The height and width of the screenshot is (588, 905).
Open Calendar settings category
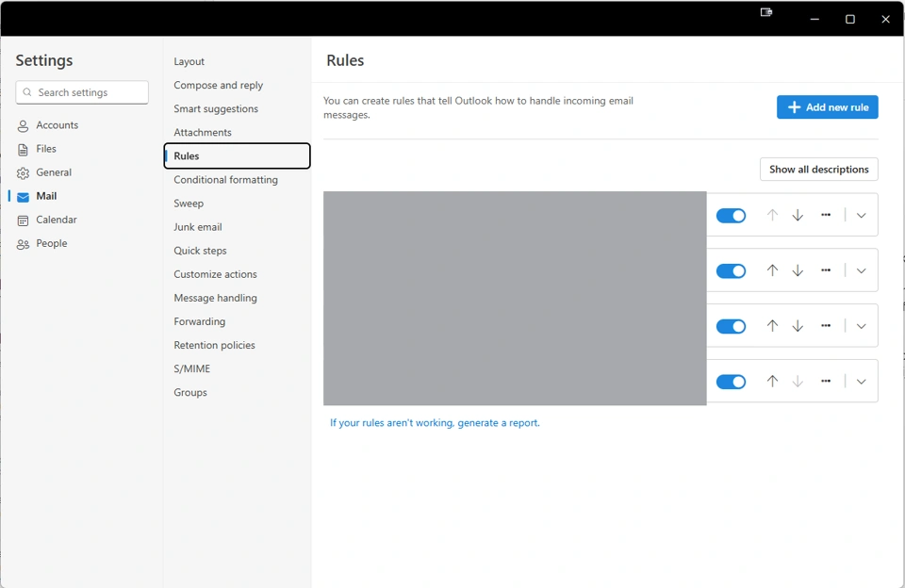click(x=56, y=220)
